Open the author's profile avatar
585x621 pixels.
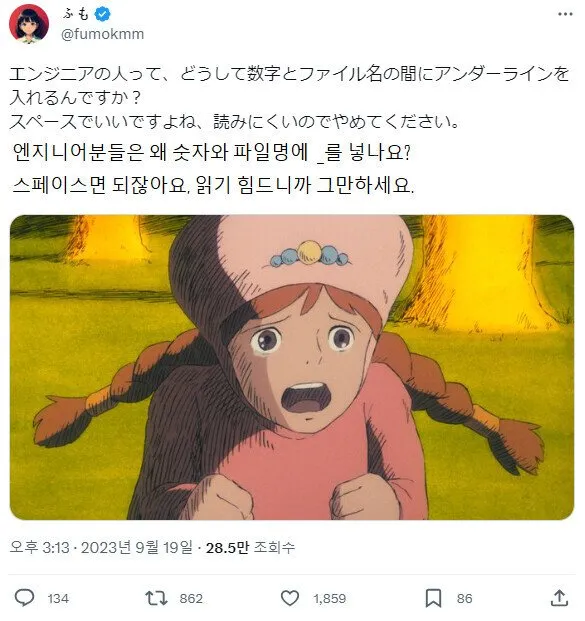point(29,24)
